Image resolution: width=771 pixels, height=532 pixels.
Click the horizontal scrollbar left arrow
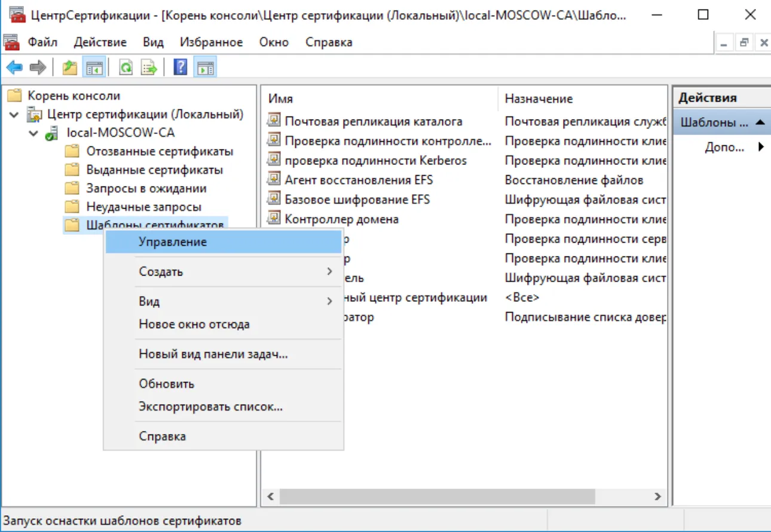271,496
